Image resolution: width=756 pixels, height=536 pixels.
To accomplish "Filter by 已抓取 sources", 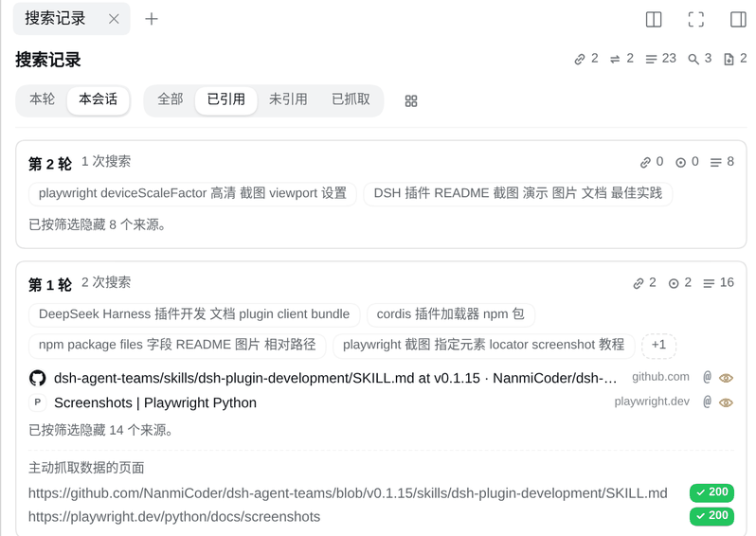I will (351, 99).
